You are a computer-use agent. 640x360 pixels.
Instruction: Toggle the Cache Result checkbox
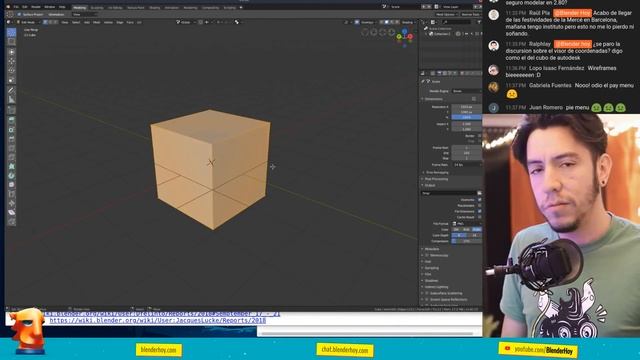479,217
